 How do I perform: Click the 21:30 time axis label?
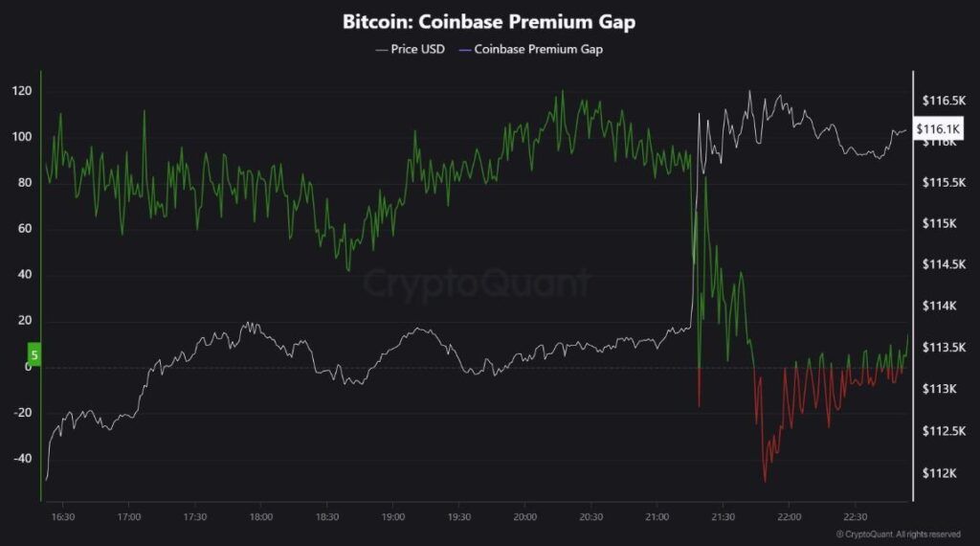(722, 515)
